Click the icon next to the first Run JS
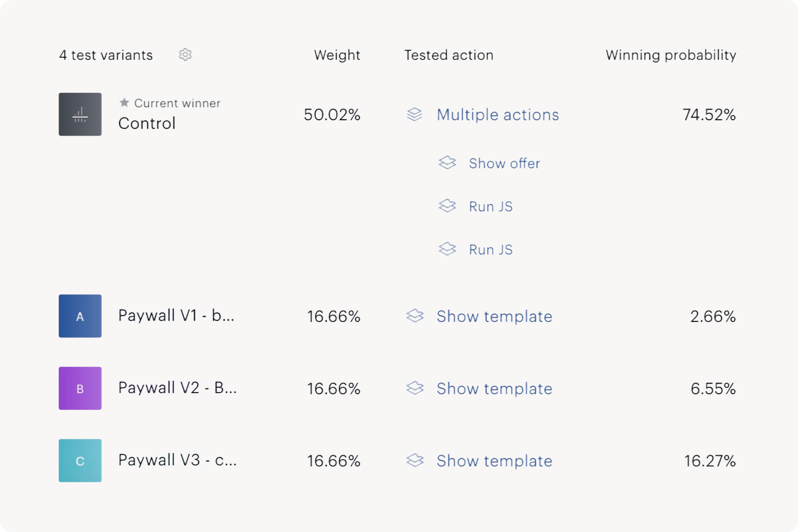This screenshot has width=798, height=532. pyautogui.click(x=447, y=205)
